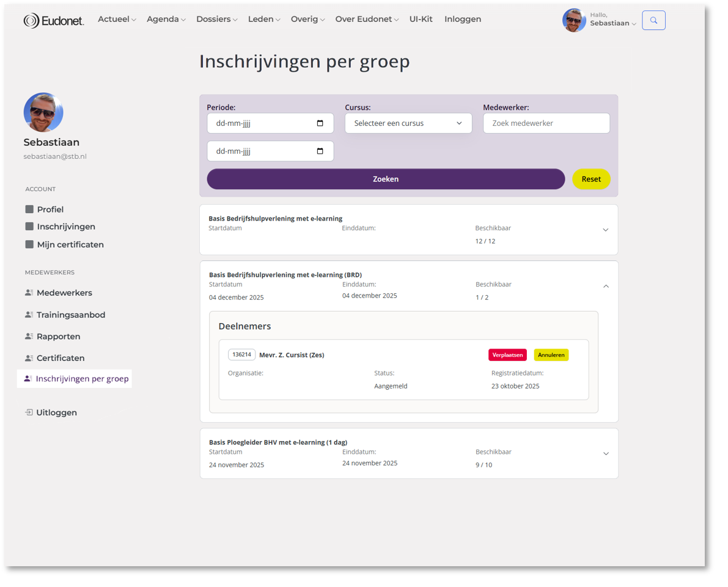This screenshot has width=728, height=587.
Task: Expand the first Basis Bedrijfshulpverlening group
Action: [x=605, y=230]
